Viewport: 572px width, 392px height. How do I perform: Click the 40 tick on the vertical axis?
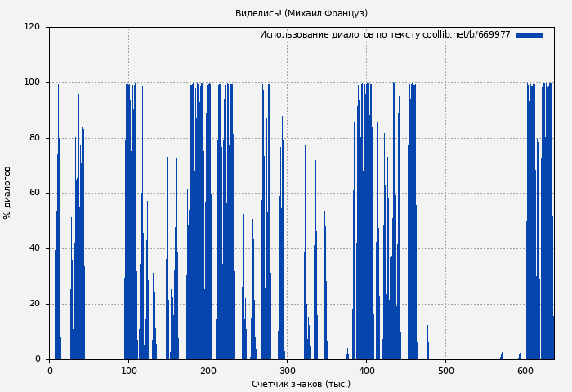point(34,248)
